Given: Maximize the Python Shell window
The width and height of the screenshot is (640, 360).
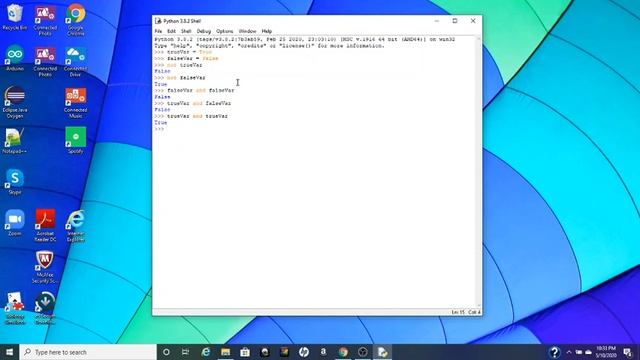Looking at the screenshot, I should 455,21.
